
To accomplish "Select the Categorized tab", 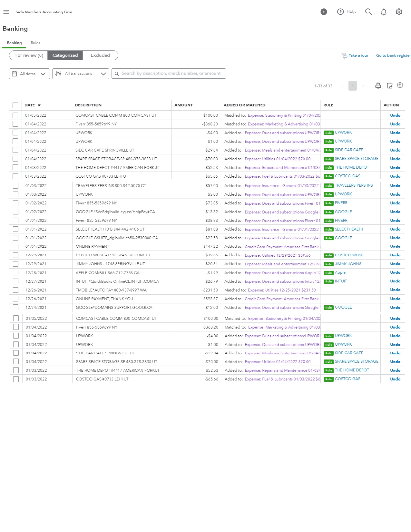I will pyautogui.click(x=65, y=55).
